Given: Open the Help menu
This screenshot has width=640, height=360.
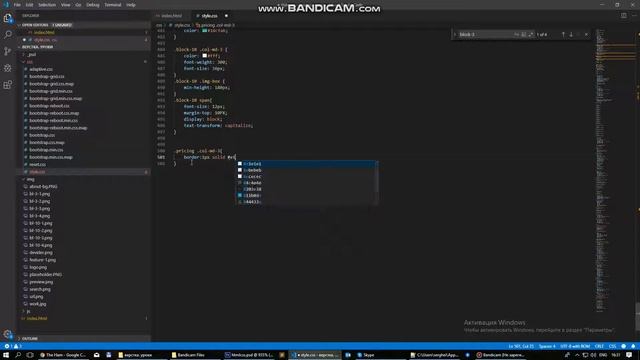Looking at the screenshot, I should click(131, 5).
